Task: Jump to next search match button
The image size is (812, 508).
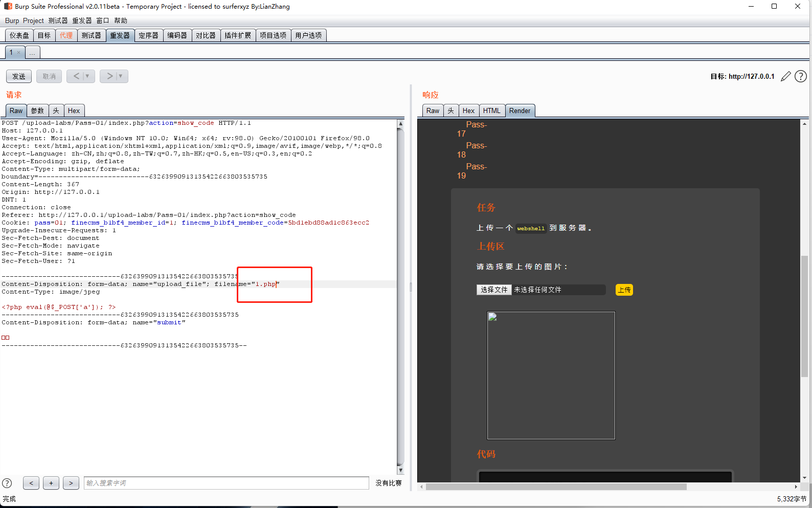Action: (x=71, y=483)
